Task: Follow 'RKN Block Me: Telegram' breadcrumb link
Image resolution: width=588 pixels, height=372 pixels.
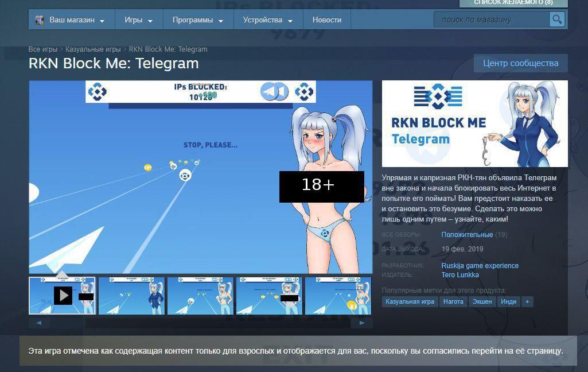Action: tap(168, 49)
